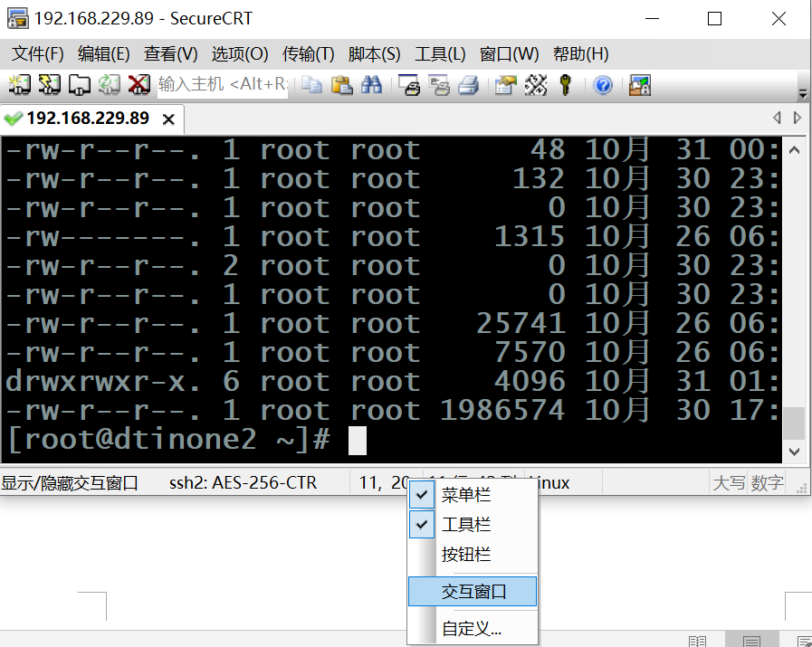Click the 输入主机 host input field
812x647 pixels.
(222, 85)
